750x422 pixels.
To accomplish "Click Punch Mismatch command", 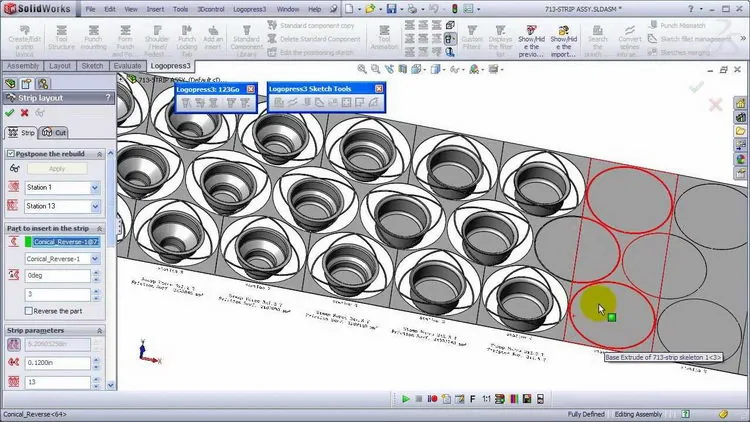I will point(677,25).
